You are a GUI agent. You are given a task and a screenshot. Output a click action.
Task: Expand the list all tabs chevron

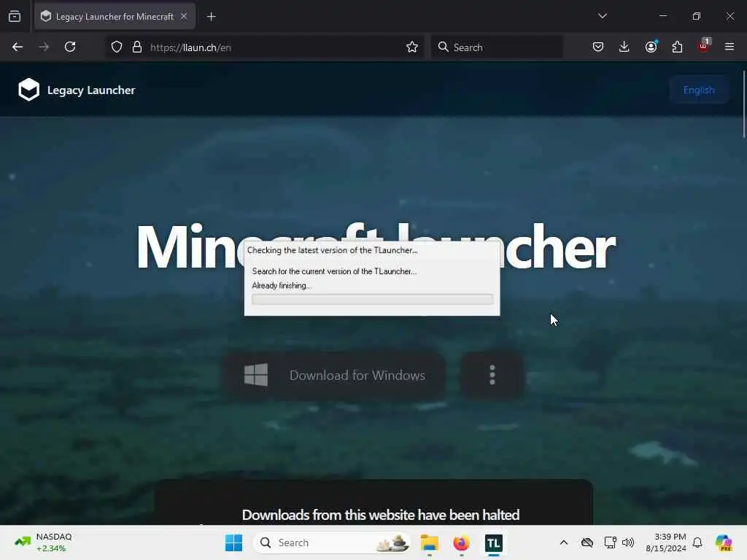click(602, 16)
